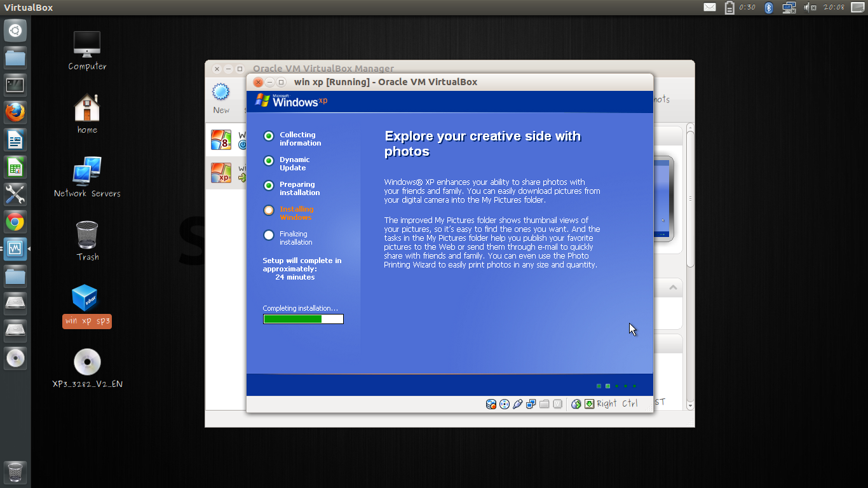Open the mail envelope indicator in top panel
Viewport: 868px width, 488px height.
pos(710,8)
